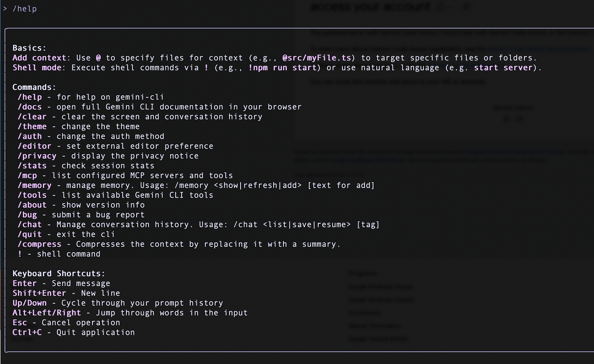Click the /stats command entry

tap(86, 165)
